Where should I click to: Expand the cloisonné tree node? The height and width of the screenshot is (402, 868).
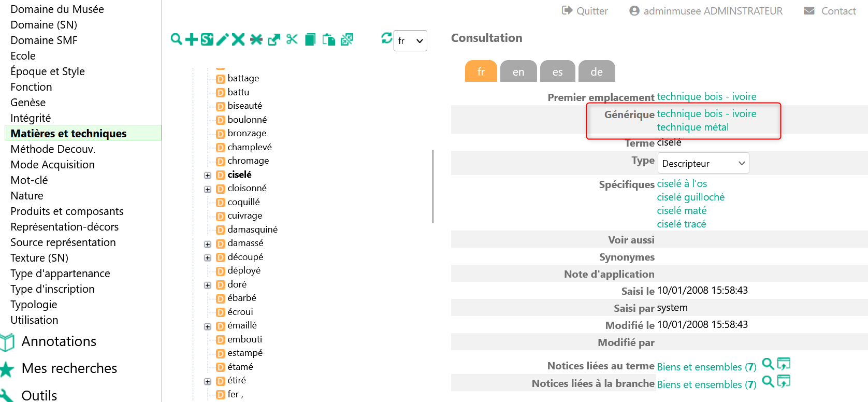(x=208, y=189)
